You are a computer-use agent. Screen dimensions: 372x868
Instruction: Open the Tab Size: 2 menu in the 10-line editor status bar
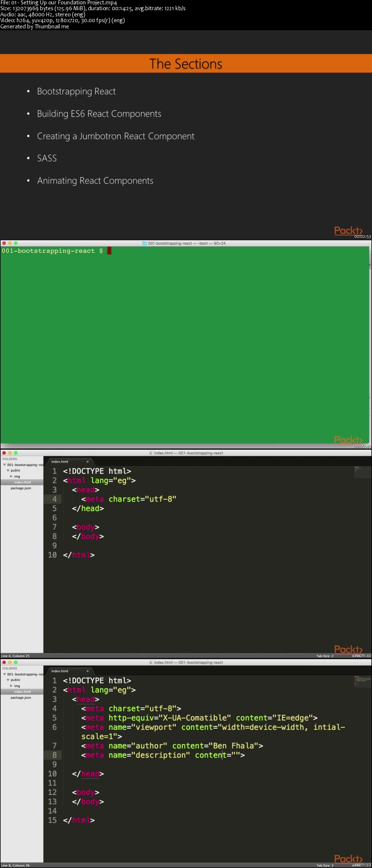click(325, 656)
